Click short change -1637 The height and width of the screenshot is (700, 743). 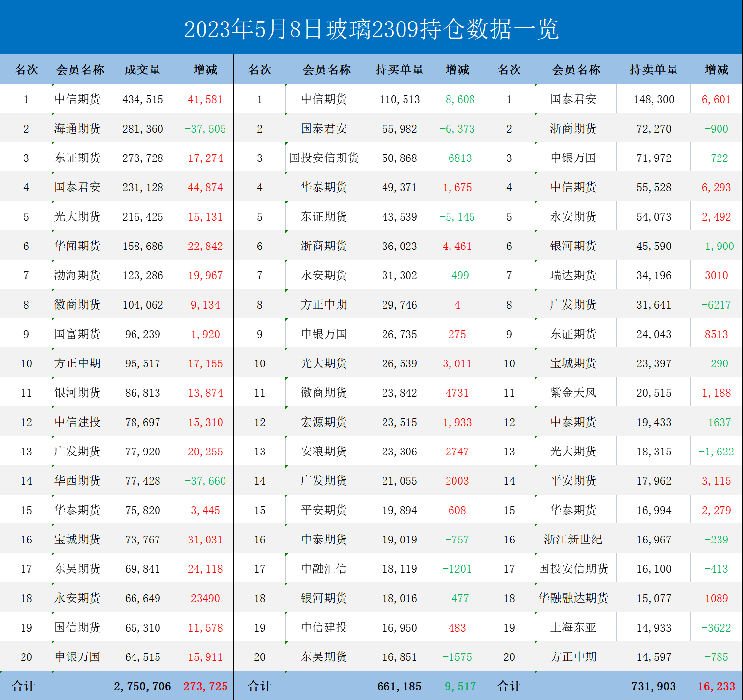pos(717,422)
